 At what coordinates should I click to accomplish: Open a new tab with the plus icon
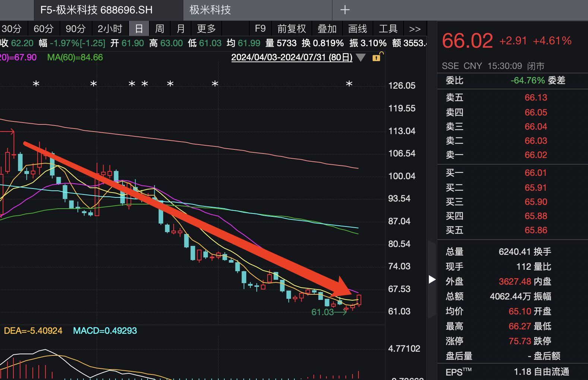(x=345, y=10)
